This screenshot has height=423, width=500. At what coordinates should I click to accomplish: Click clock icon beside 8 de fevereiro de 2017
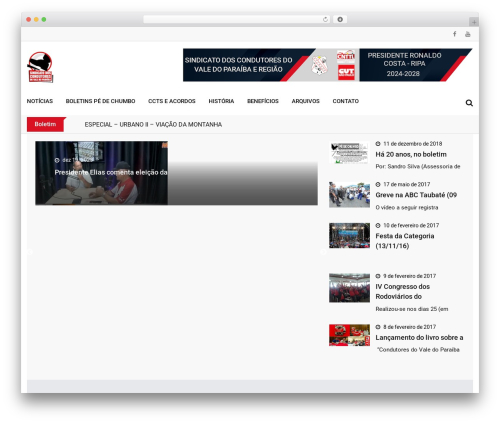click(378, 327)
